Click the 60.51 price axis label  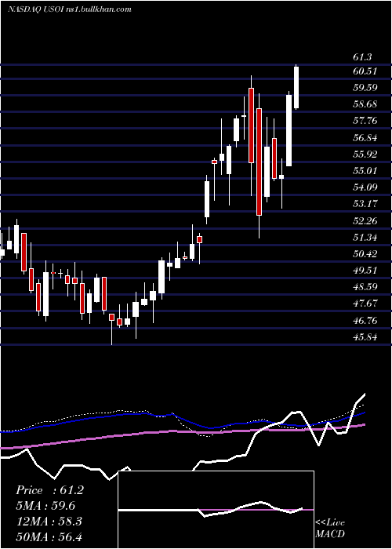[365, 71]
